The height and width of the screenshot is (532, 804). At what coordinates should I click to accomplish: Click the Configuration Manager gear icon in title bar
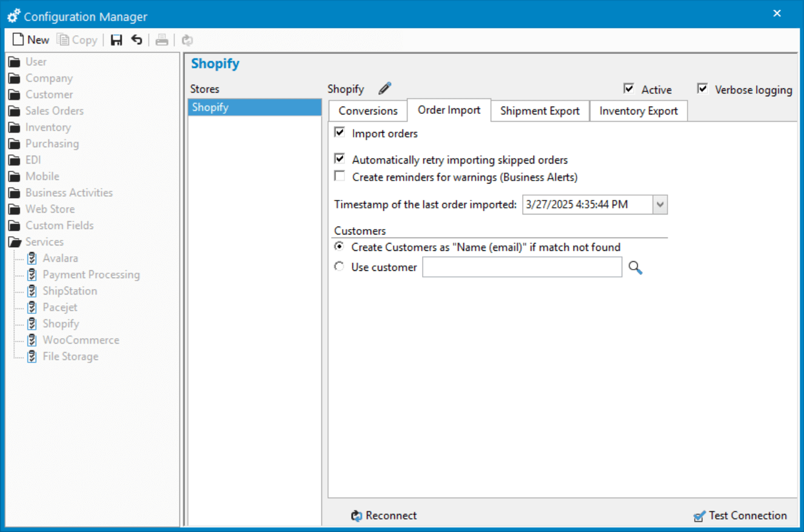pos(13,16)
